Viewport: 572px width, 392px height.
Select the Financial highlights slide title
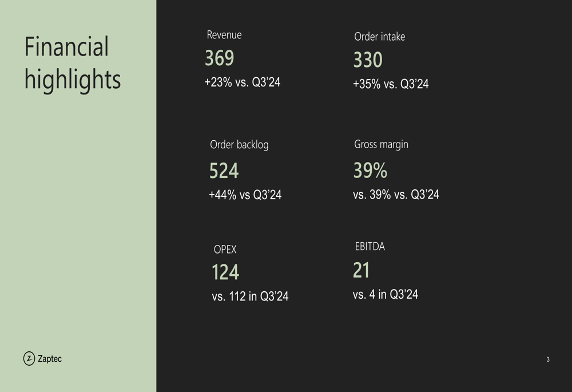point(72,63)
